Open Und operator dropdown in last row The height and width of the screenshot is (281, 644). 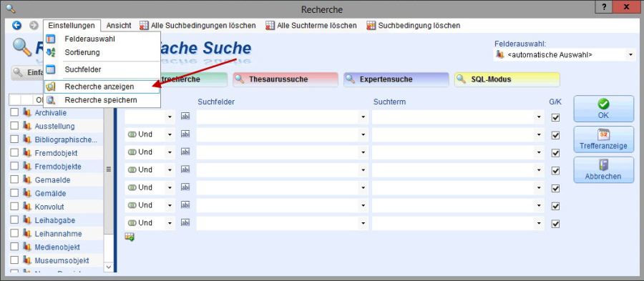coord(170,223)
